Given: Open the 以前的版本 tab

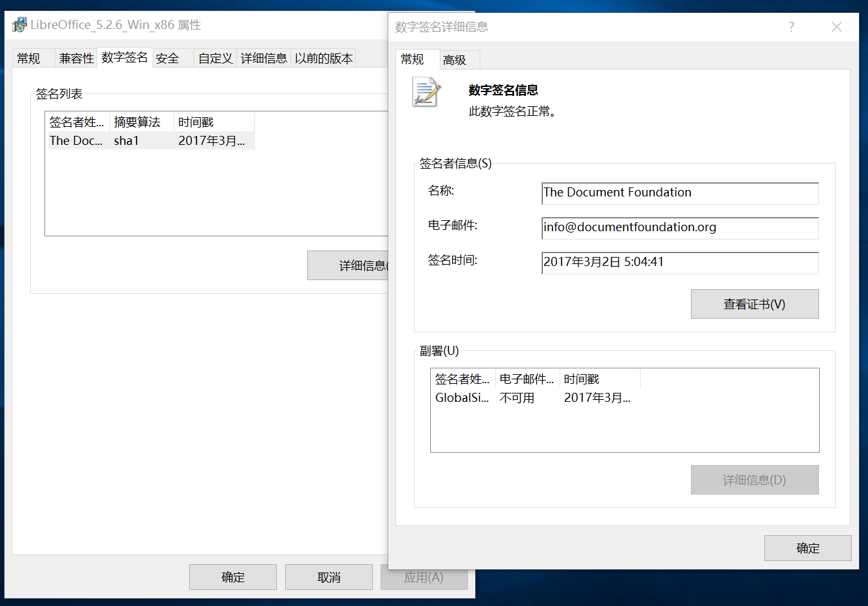Looking at the screenshot, I should coord(324,59).
